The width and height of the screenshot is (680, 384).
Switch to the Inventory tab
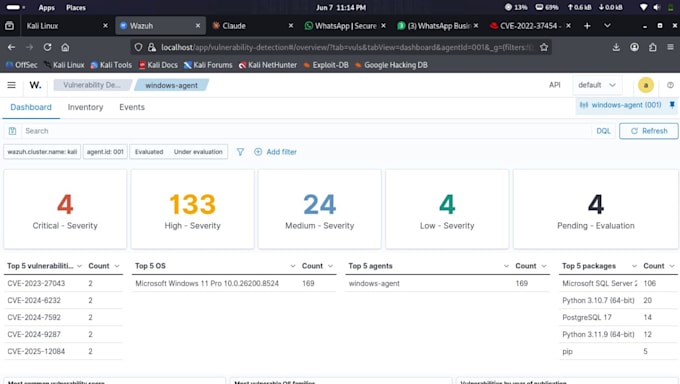coord(85,107)
